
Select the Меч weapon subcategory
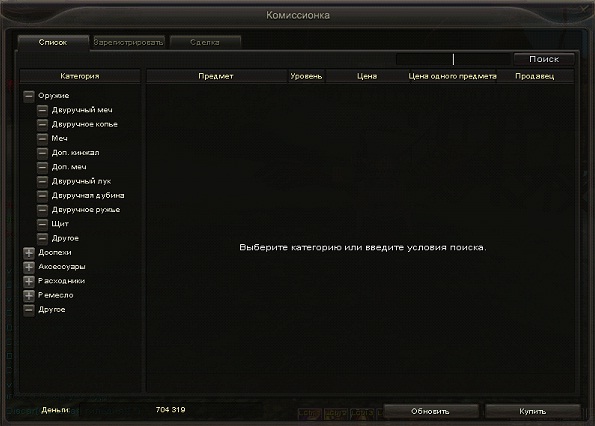coord(60,138)
